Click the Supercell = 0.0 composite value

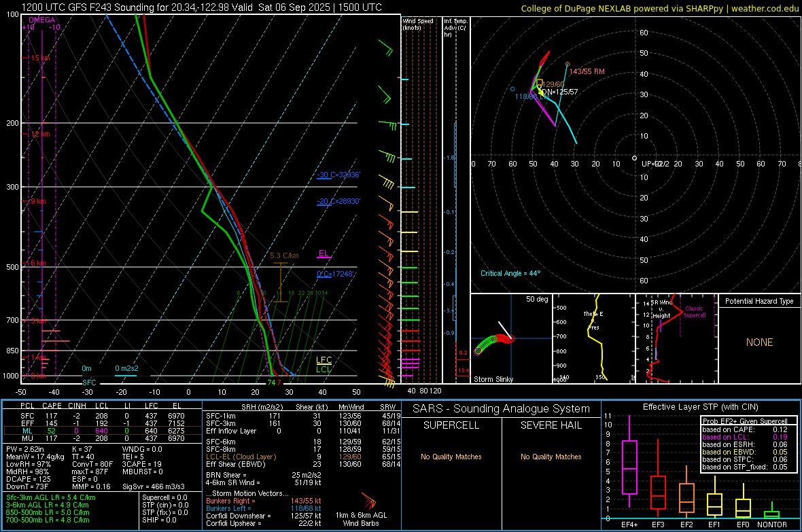164,497
